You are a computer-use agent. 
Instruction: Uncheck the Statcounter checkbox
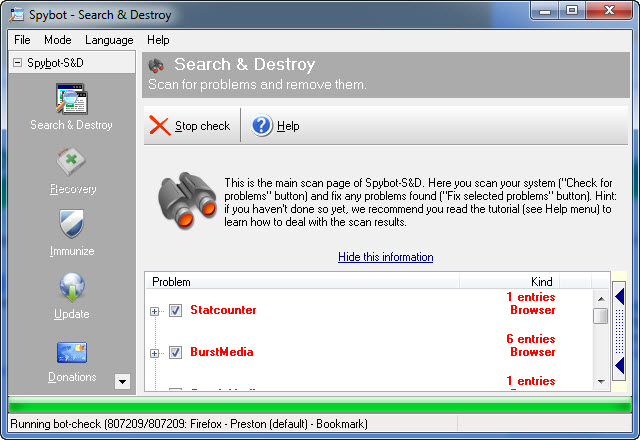click(176, 311)
